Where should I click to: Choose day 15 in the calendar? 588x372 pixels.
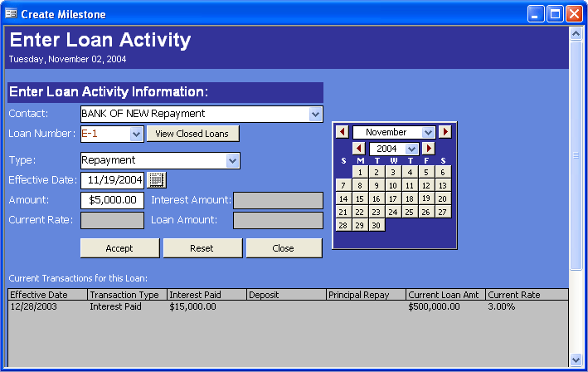pos(360,199)
